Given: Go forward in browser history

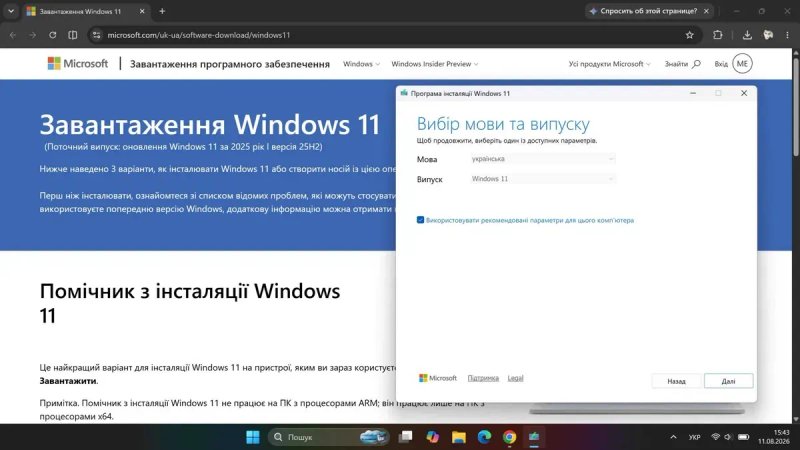Looking at the screenshot, I should point(32,35).
